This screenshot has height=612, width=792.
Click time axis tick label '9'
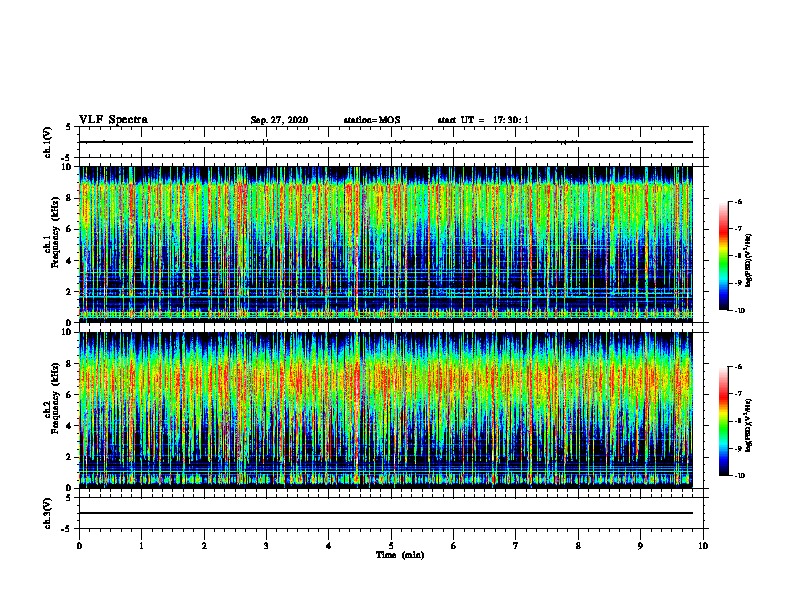[640, 546]
